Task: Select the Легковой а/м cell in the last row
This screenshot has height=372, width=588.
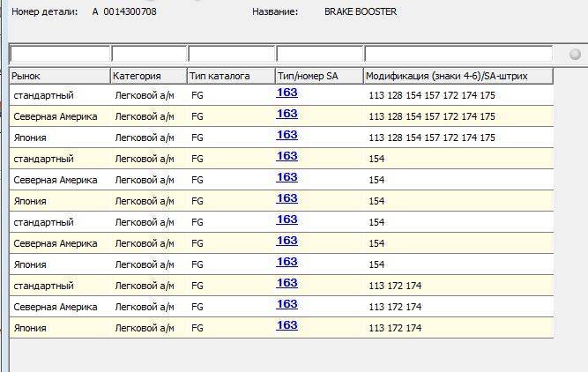Action: pos(144,328)
